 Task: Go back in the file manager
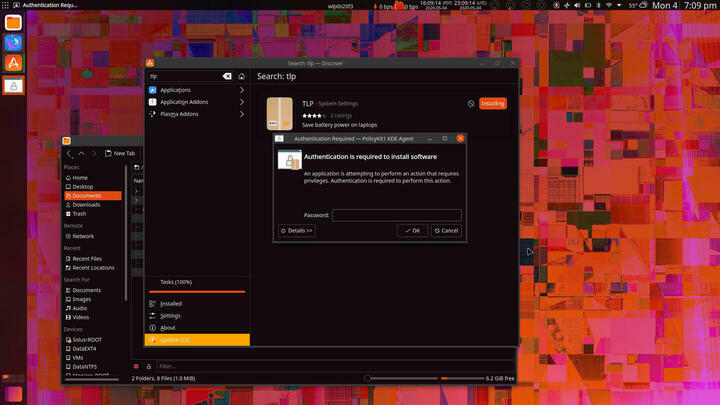pyautogui.click(x=70, y=153)
